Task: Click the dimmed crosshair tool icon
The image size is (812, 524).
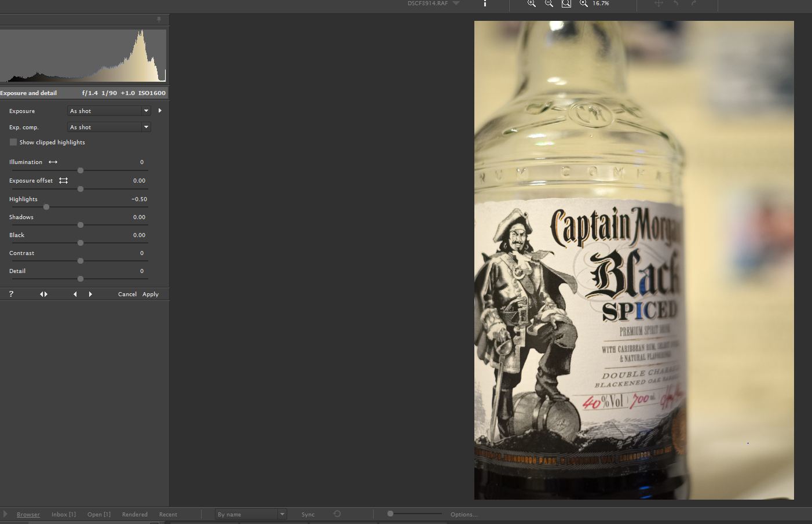Action: tap(659, 3)
